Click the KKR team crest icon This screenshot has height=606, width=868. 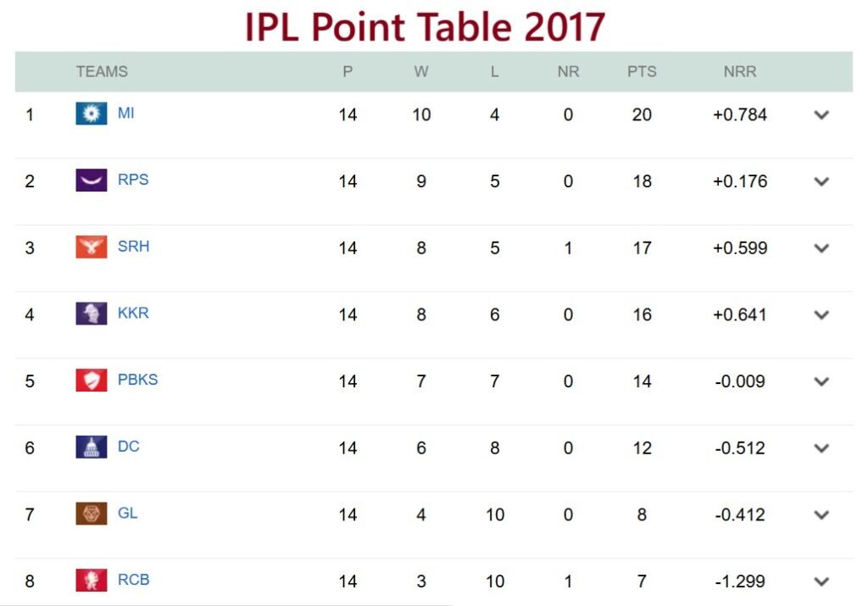92,312
